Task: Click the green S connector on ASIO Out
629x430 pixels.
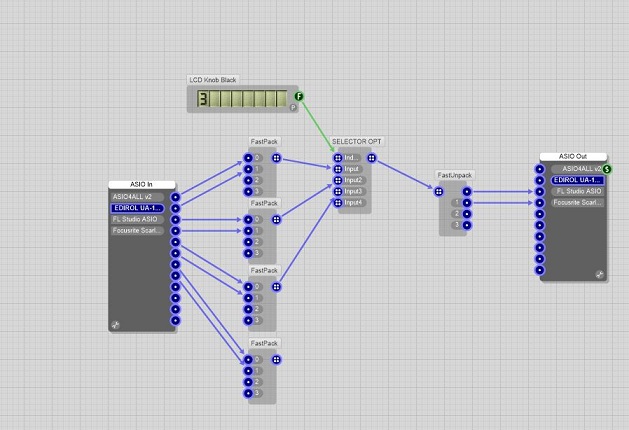Action: [607, 169]
